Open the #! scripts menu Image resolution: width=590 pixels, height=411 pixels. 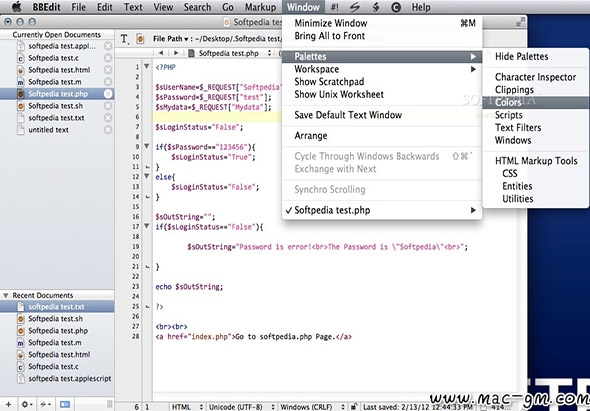click(x=334, y=7)
